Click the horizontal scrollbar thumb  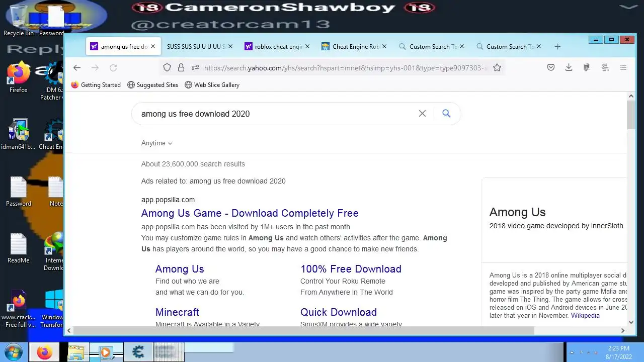(303, 330)
